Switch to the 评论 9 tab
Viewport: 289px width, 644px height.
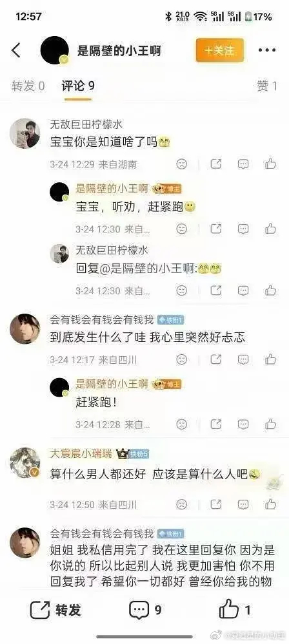pos(78,86)
